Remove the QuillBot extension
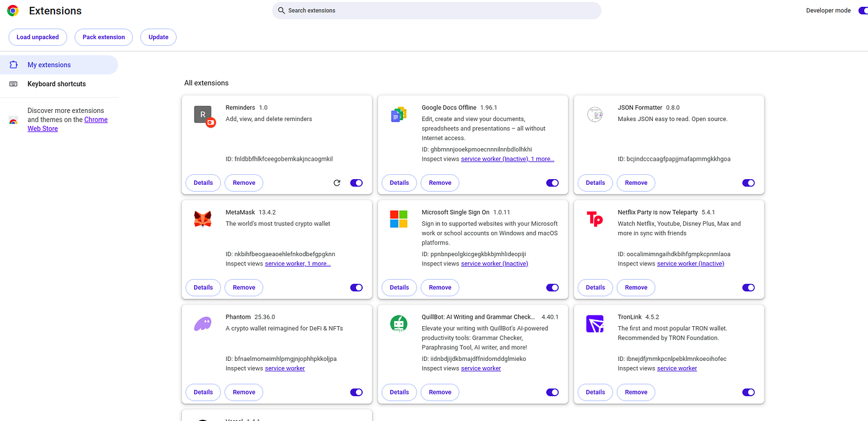This screenshot has width=868, height=421. tap(440, 392)
